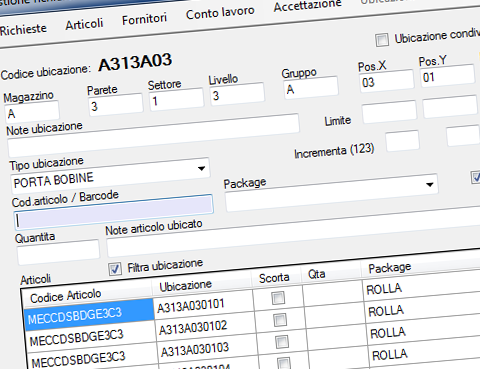
Task: Tick Scorta checkbox for row A313A030102
Action: point(280,320)
